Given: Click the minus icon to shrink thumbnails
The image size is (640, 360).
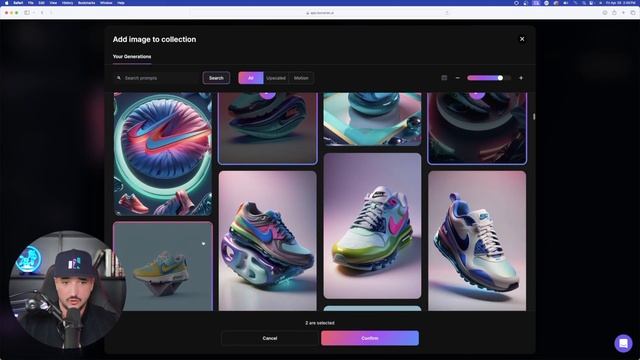Looking at the screenshot, I should (x=458, y=78).
